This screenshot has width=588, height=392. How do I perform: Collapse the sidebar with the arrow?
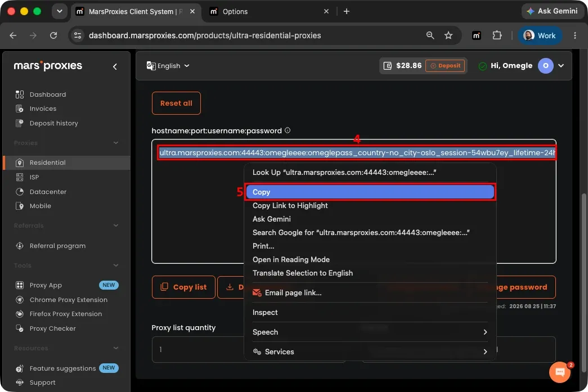tap(115, 67)
